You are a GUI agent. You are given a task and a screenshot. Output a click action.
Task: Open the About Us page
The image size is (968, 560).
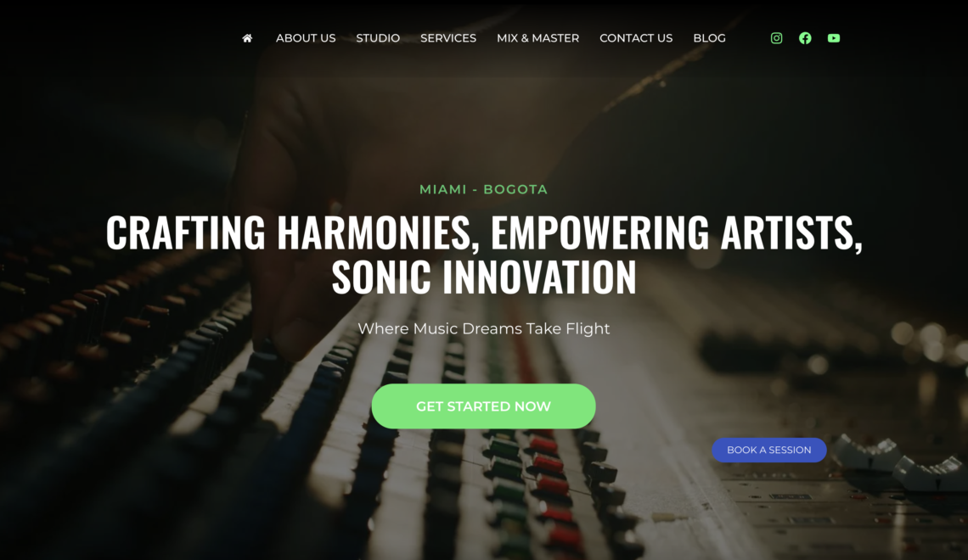(306, 38)
